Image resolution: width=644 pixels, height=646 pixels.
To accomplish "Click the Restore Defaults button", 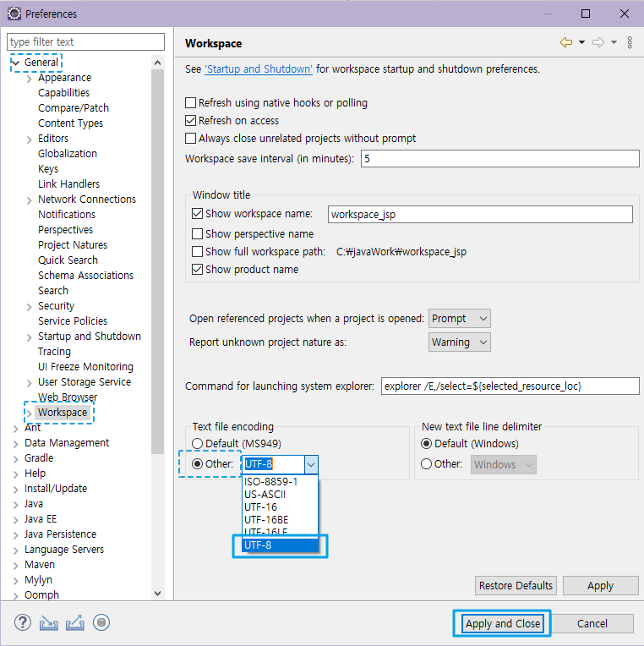I will pos(516,585).
